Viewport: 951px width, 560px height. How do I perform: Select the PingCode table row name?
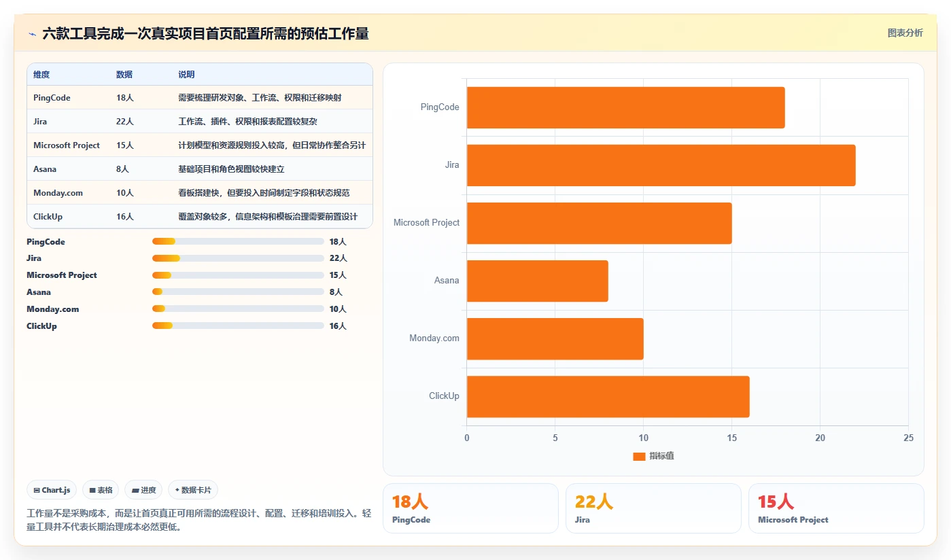(x=52, y=98)
